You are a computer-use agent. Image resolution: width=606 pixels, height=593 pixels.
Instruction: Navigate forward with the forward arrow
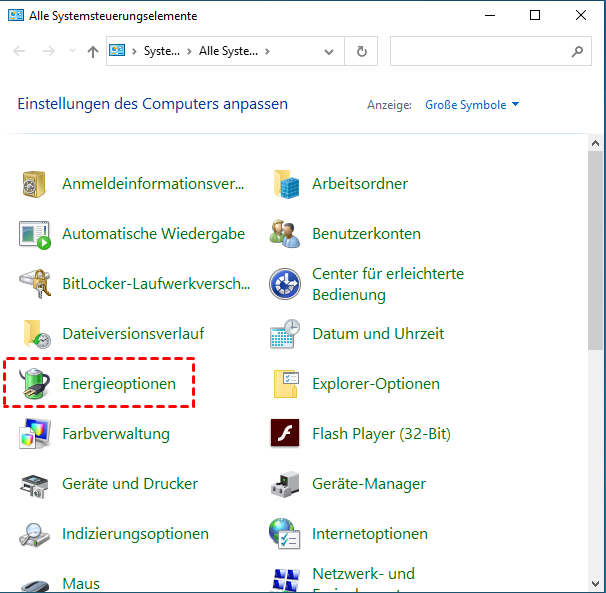[49, 51]
